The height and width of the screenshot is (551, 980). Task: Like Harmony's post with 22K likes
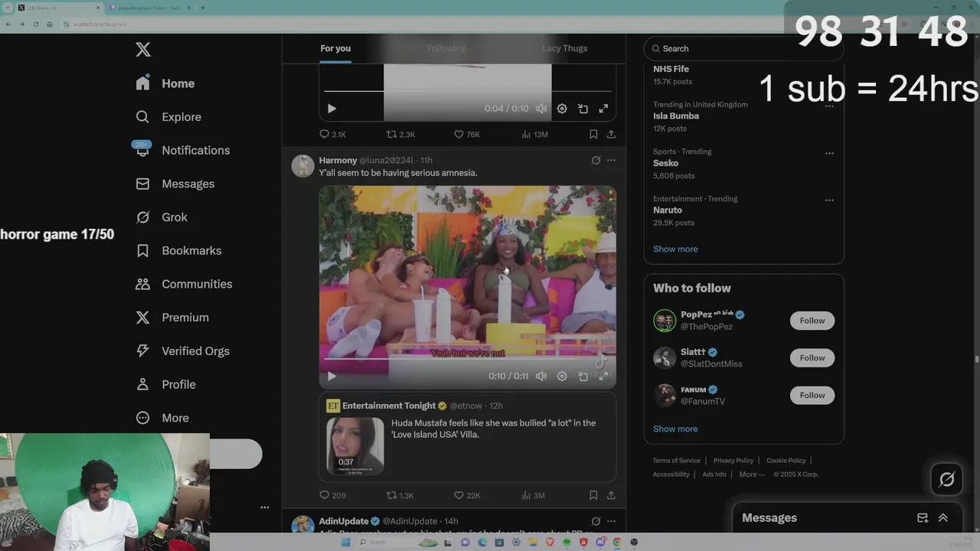click(x=467, y=495)
